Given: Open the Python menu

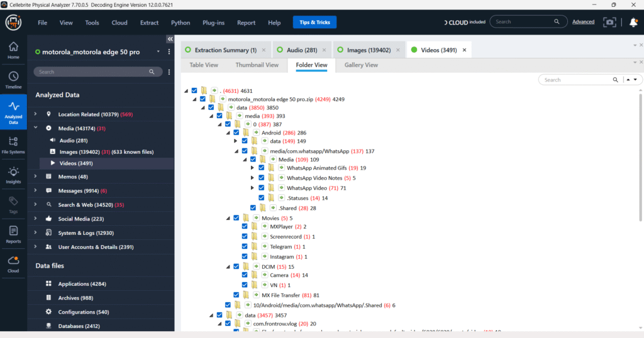Looking at the screenshot, I should tap(180, 23).
